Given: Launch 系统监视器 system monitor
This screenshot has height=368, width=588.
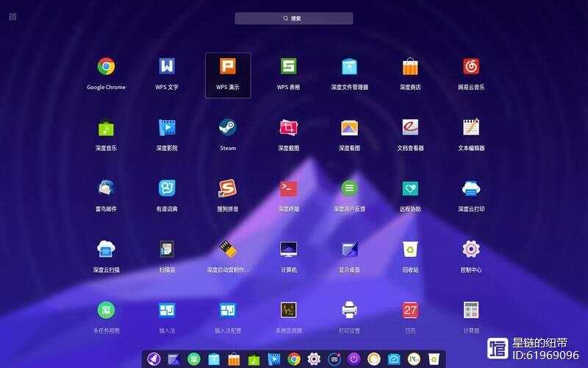Looking at the screenshot, I should (x=288, y=310).
